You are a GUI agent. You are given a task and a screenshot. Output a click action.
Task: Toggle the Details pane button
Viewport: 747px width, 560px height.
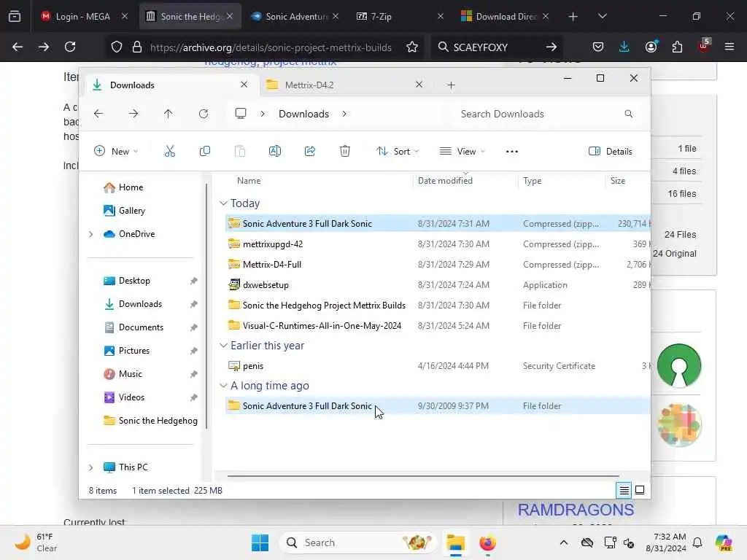pyautogui.click(x=611, y=152)
